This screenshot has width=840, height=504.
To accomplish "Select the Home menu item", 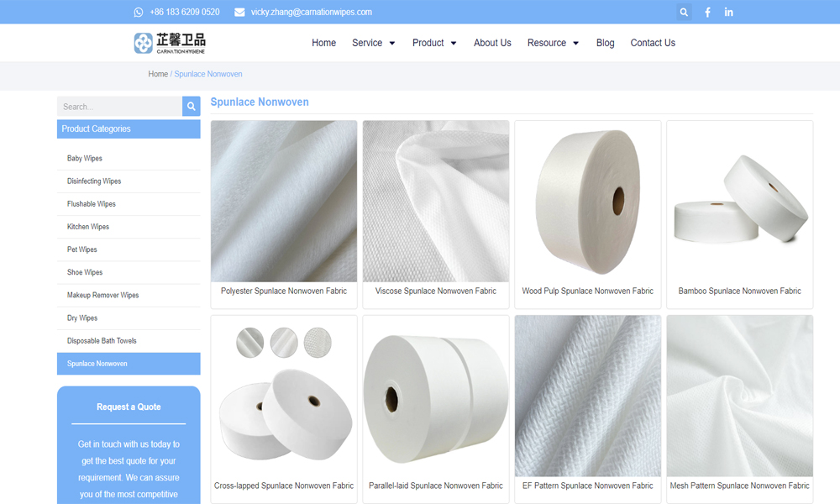I will click(x=323, y=43).
